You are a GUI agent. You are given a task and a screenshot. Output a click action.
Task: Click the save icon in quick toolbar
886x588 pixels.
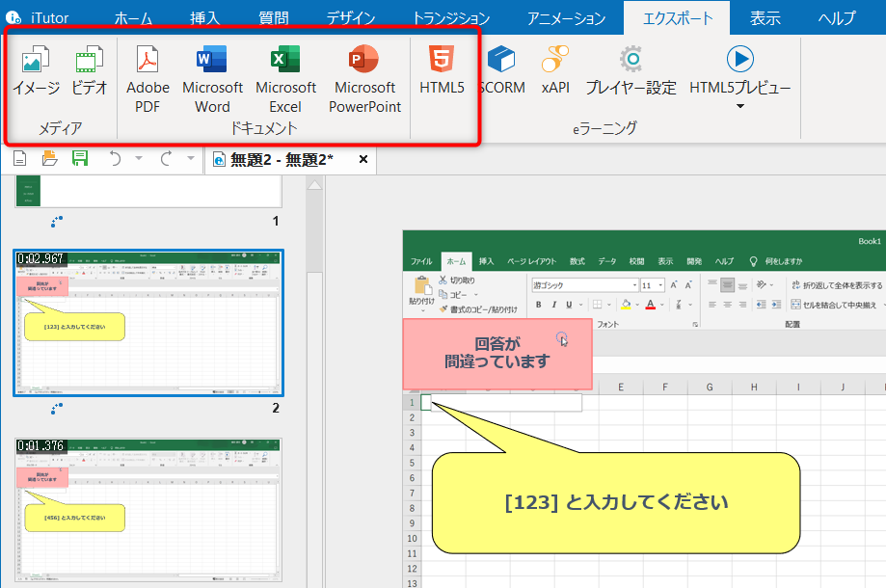(80, 159)
